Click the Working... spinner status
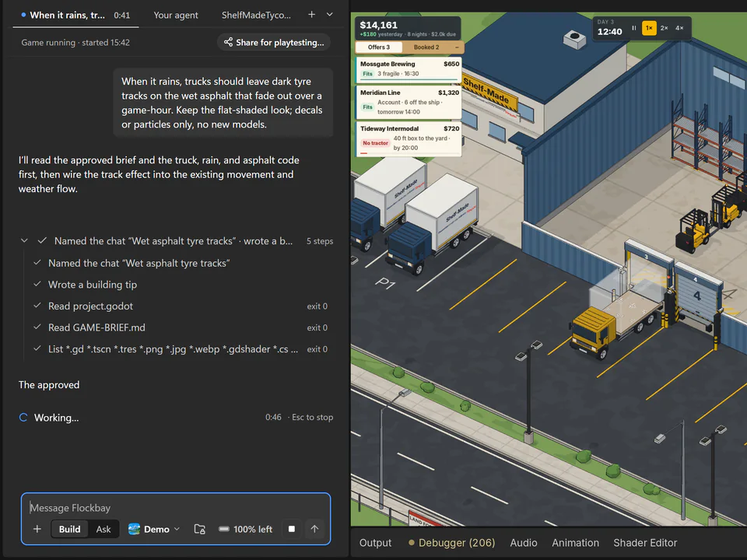The height and width of the screenshot is (560, 747). [x=49, y=418]
